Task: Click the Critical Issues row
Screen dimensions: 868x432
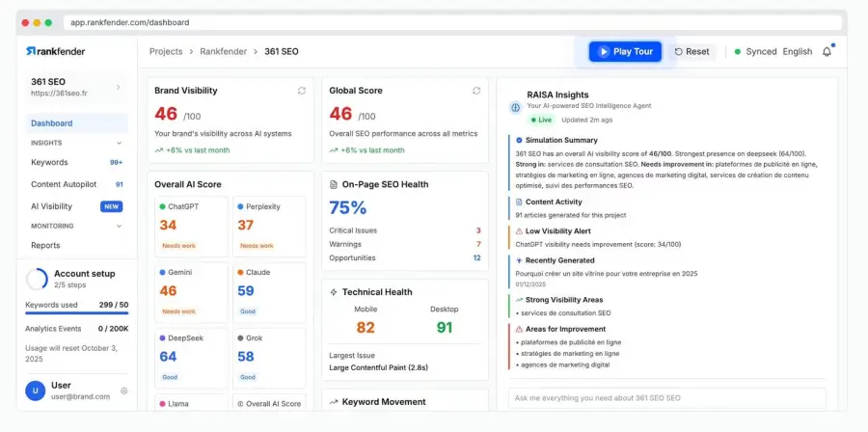Action: click(x=405, y=230)
